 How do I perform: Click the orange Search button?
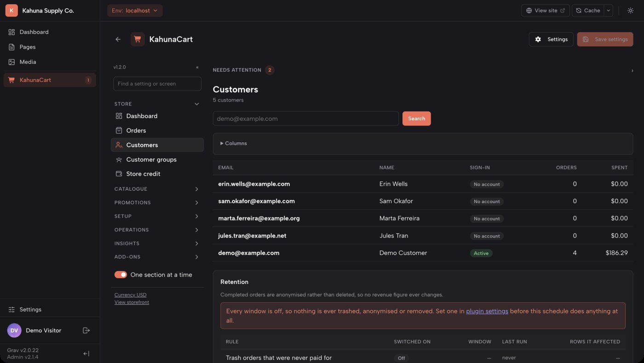417,119
